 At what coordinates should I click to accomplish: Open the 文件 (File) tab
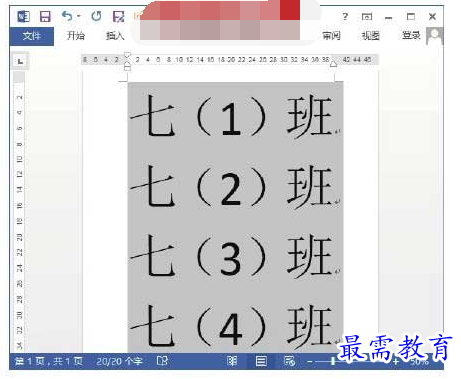pos(32,36)
